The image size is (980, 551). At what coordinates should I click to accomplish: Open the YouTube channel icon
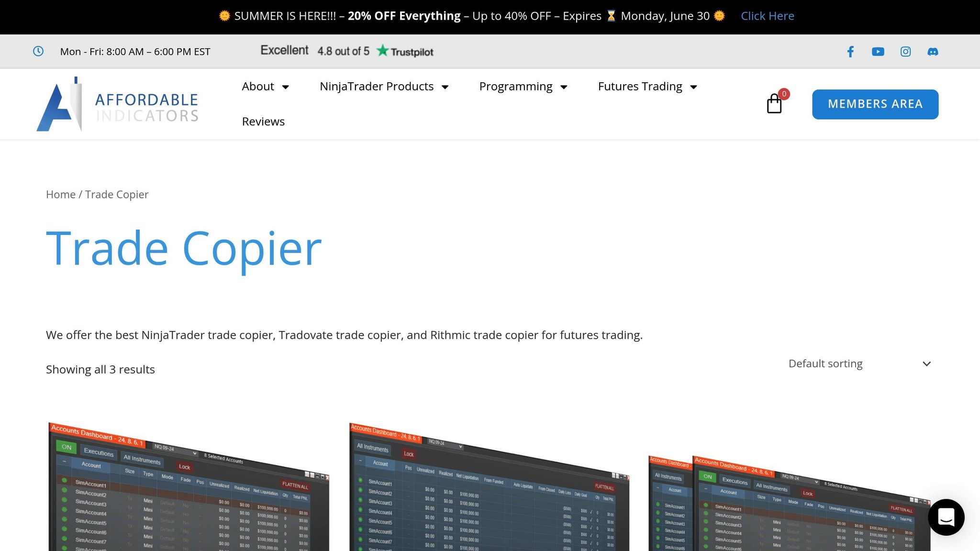pos(878,51)
